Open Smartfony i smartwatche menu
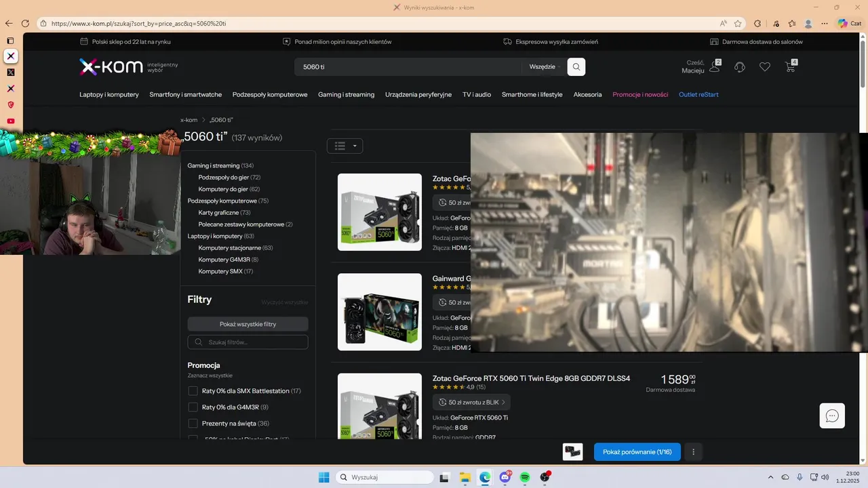The width and height of the screenshot is (868, 488). 186,95
